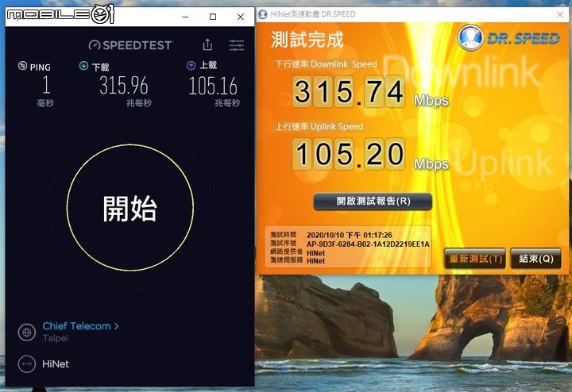Select the HiNet provider text in Speedtest

pos(56,364)
